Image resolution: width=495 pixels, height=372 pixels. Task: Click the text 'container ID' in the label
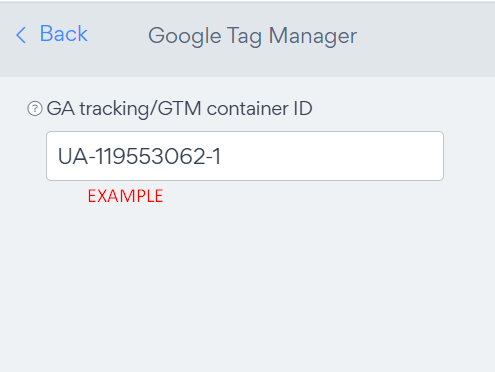259,109
